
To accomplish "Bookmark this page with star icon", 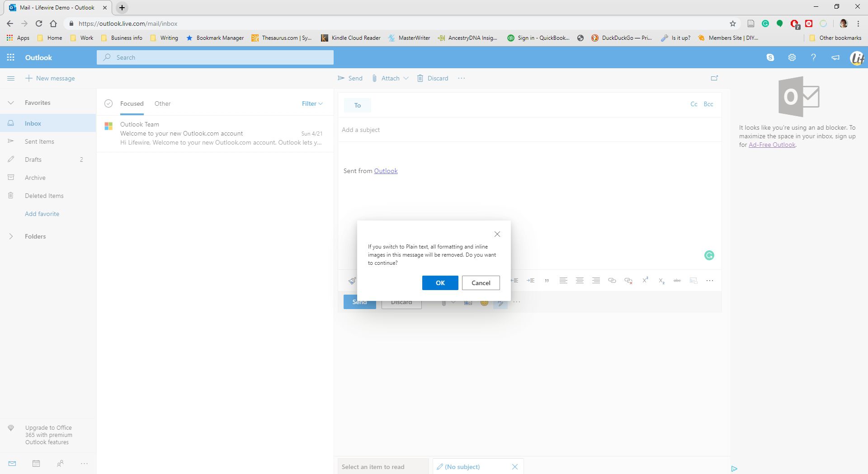I will tap(733, 23).
